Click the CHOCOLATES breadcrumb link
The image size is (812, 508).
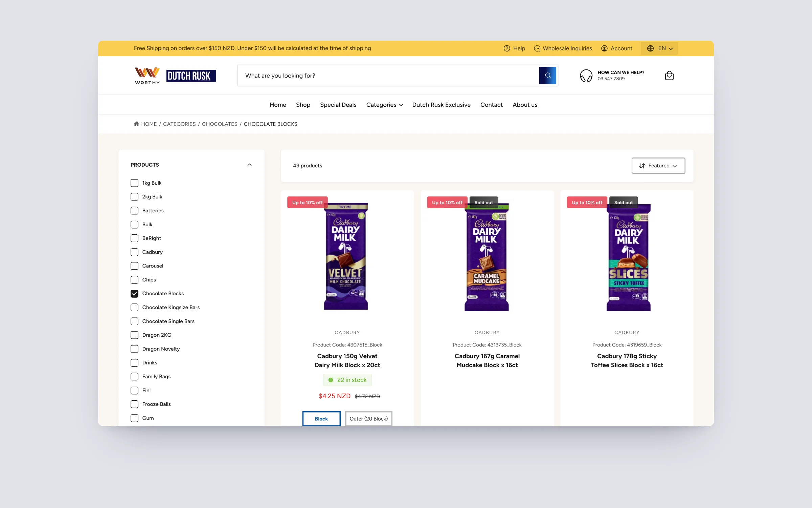220,124
